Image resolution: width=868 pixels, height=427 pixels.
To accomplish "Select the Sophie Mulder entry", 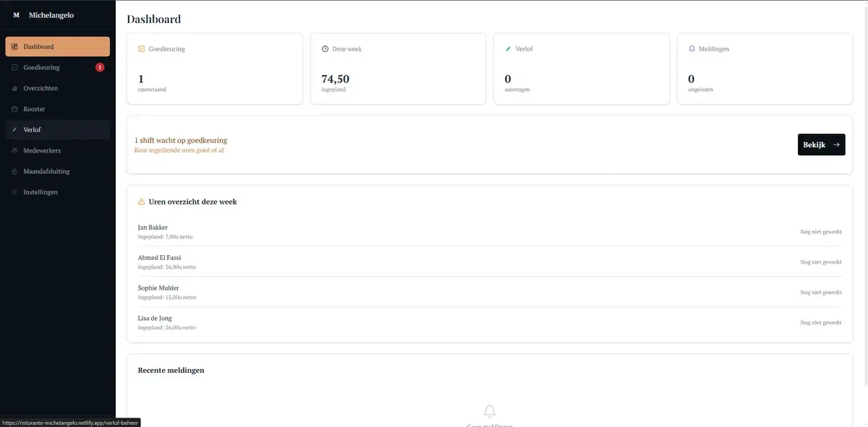I will tap(490, 292).
